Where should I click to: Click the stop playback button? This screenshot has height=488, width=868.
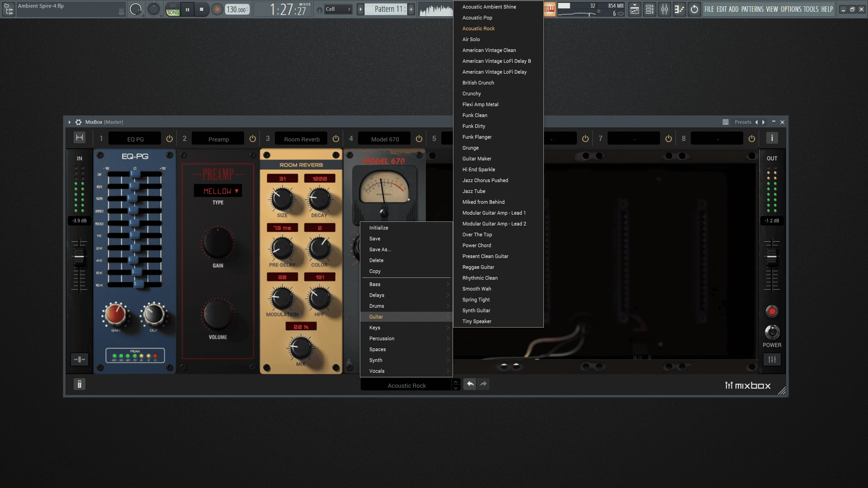[202, 9]
